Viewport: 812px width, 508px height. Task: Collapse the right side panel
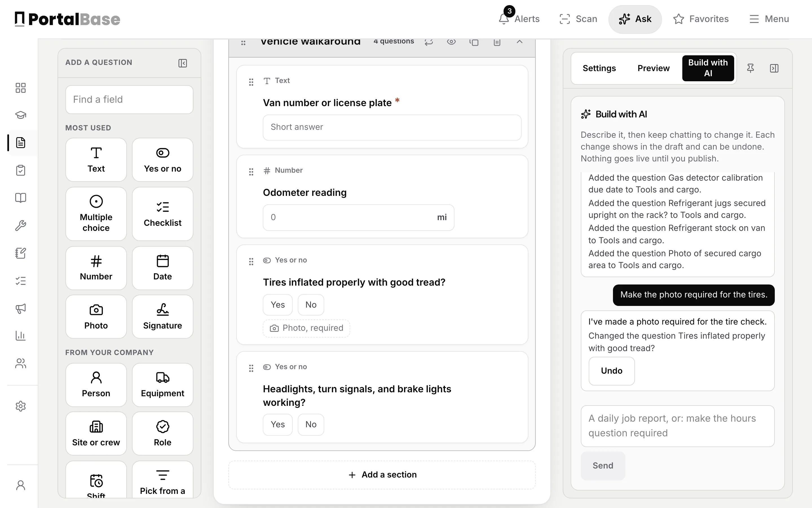[774, 68]
